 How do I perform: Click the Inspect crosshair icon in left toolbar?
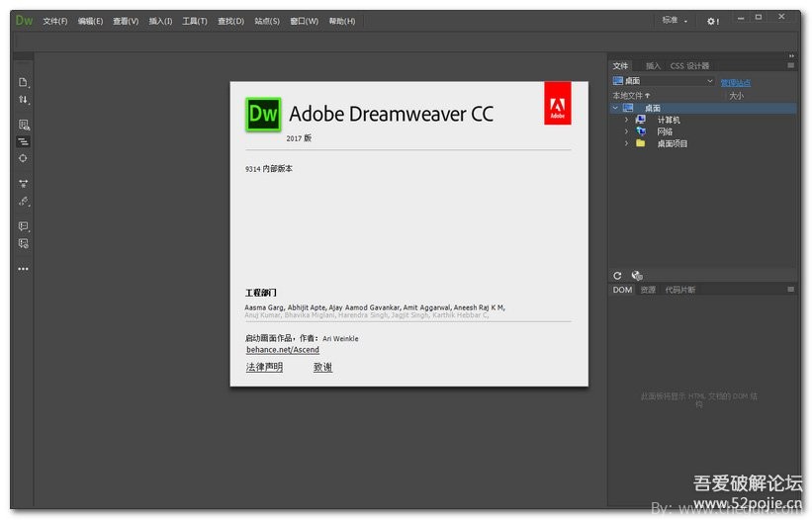tap(24, 158)
